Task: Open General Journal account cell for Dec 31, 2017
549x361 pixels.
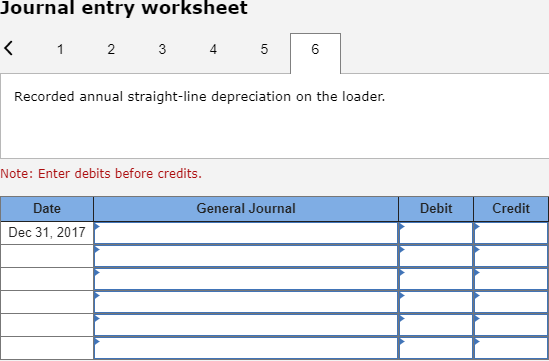Action: (246, 233)
